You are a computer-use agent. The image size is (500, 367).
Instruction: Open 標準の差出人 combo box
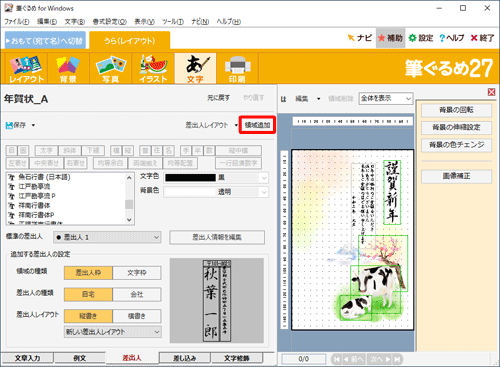click(107, 237)
